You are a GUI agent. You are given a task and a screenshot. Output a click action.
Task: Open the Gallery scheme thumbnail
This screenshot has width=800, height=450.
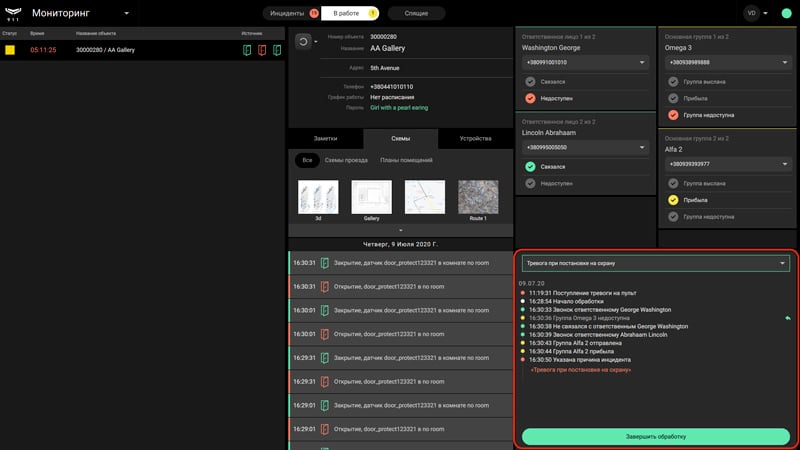click(371, 197)
